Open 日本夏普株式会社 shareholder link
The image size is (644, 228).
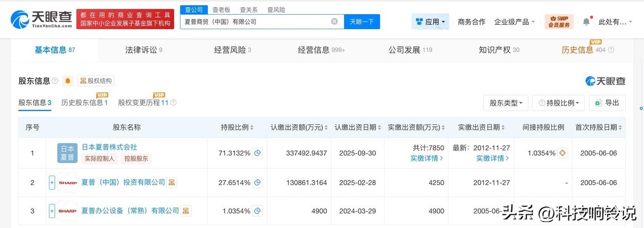[x=109, y=147]
